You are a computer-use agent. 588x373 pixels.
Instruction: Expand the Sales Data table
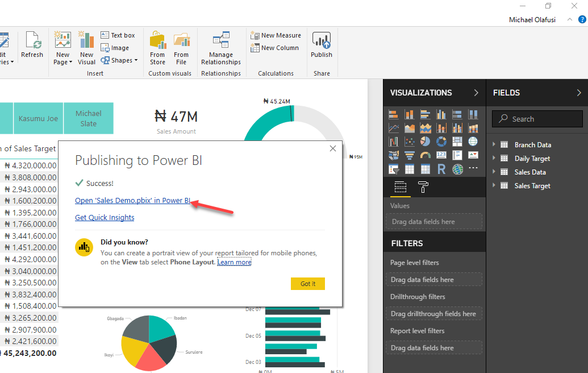[x=494, y=172]
